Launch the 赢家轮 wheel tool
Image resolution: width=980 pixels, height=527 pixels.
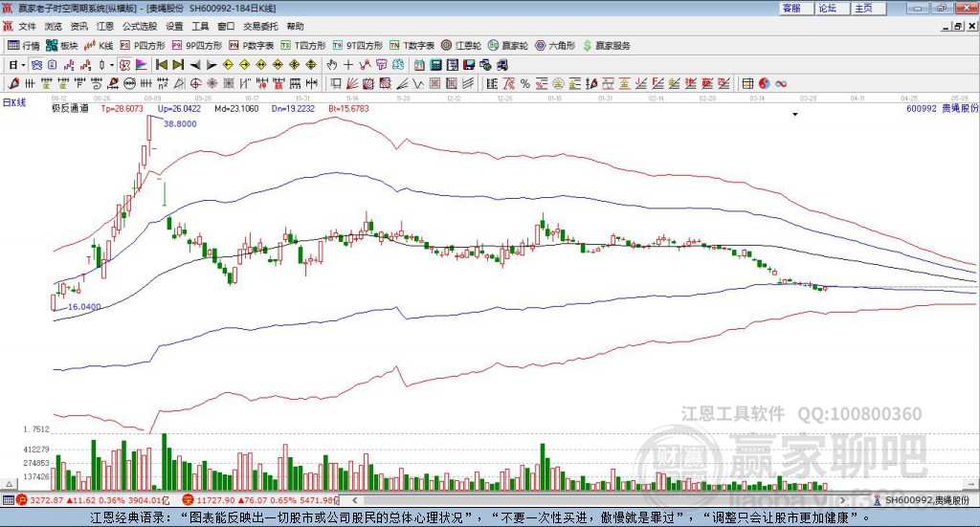pos(508,46)
